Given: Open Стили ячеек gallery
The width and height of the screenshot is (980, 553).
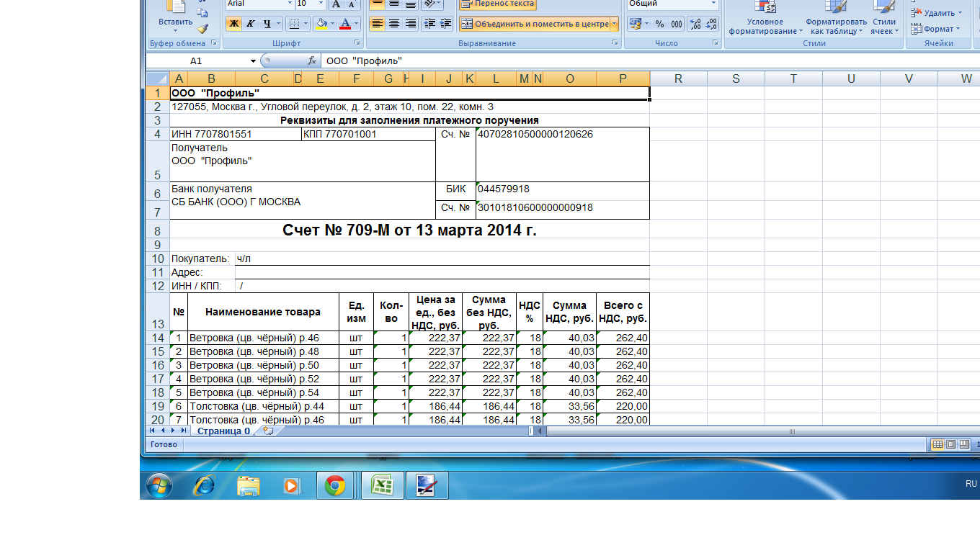Looking at the screenshot, I should [x=883, y=17].
